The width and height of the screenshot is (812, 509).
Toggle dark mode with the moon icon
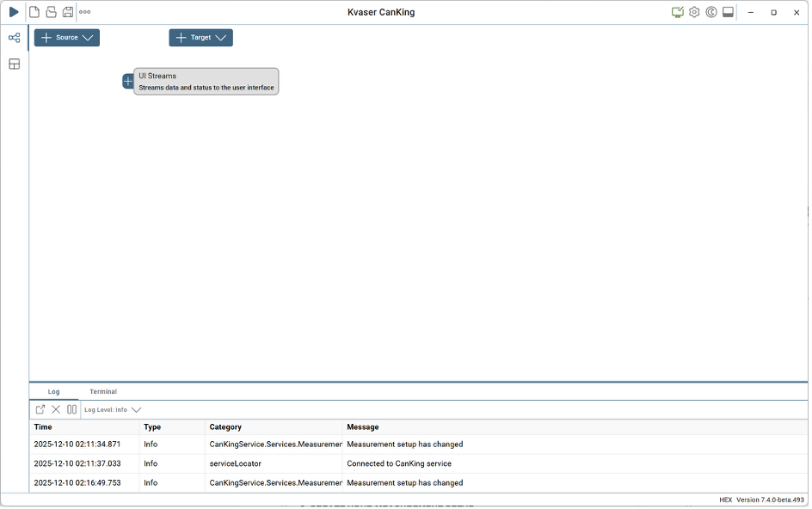pyautogui.click(x=711, y=12)
